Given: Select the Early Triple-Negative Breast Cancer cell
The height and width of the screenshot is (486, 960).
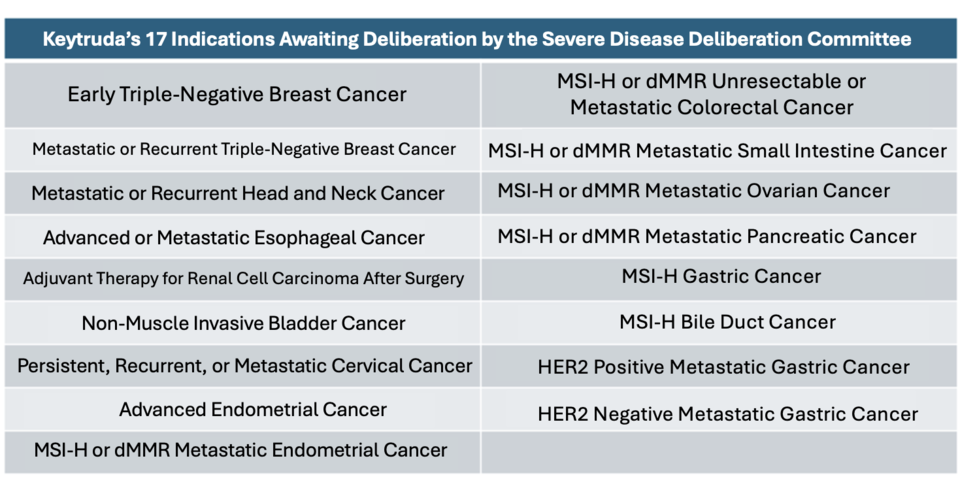Looking at the screenshot, I should pos(237,95).
